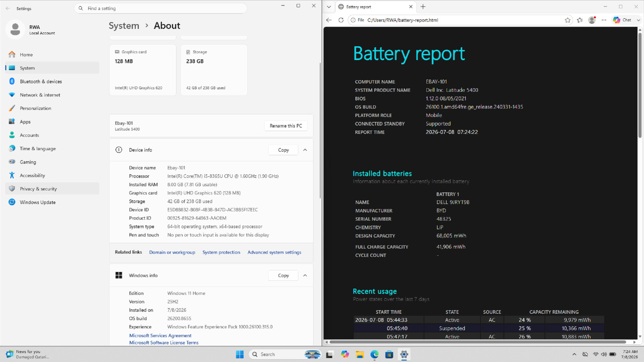644x362 pixels.
Task: Collapse the Device info section
Action: click(x=305, y=150)
